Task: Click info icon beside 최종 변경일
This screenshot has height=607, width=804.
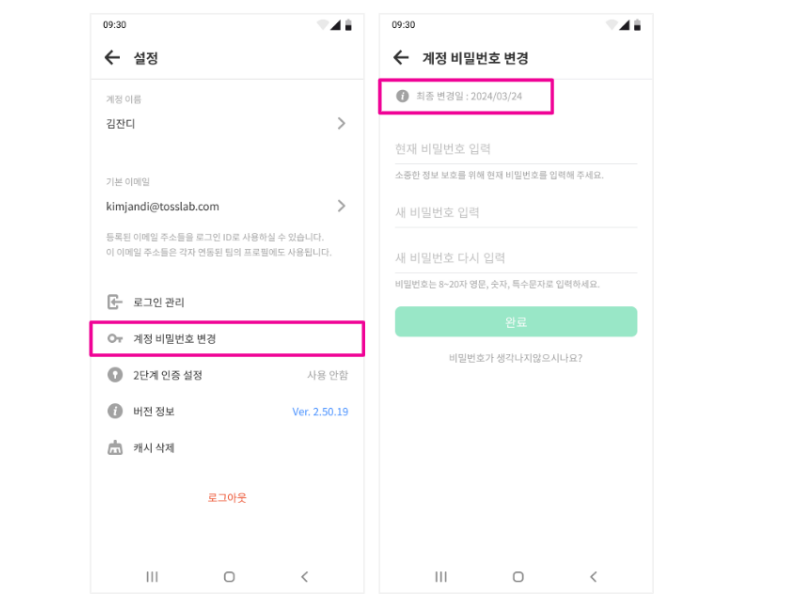Action: click(403, 96)
